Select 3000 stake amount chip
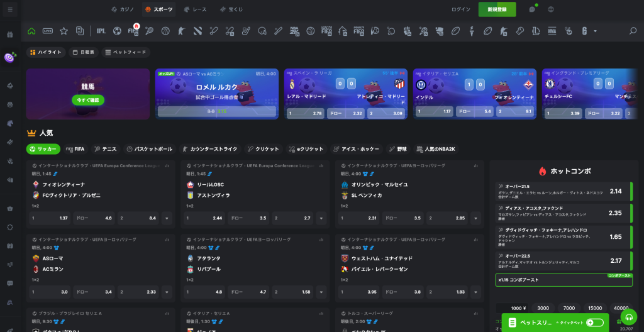 click(x=543, y=308)
